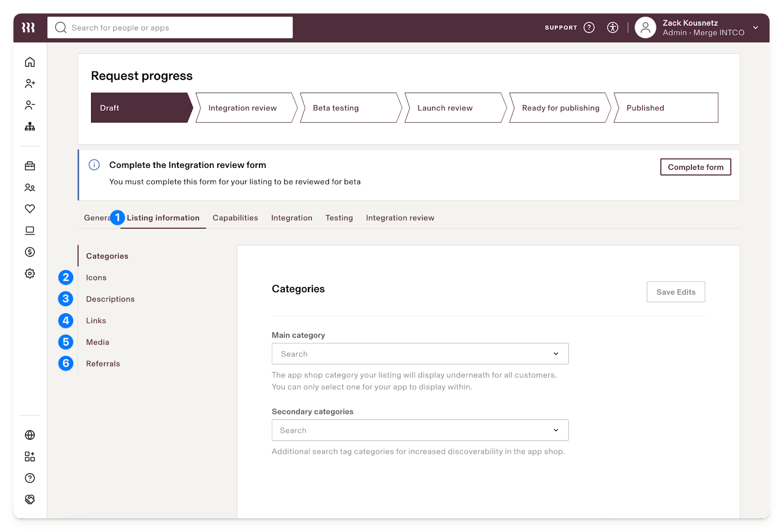Click the user avatar icon for Zack Kousnetz

click(x=645, y=27)
